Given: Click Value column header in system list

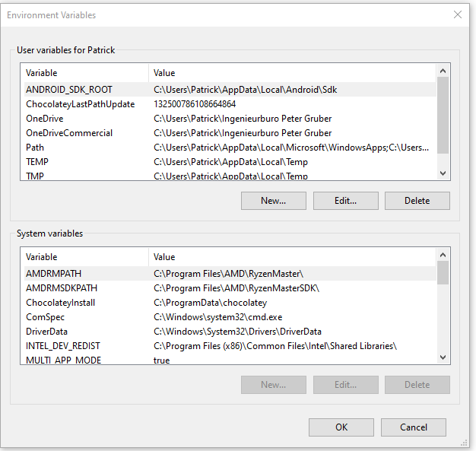Looking at the screenshot, I should [292, 257].
